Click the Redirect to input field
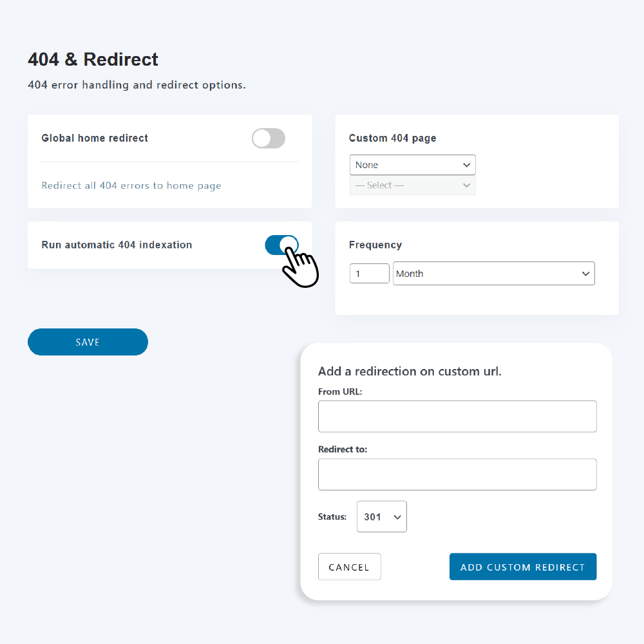644x644 pixels. click(457, 475)
